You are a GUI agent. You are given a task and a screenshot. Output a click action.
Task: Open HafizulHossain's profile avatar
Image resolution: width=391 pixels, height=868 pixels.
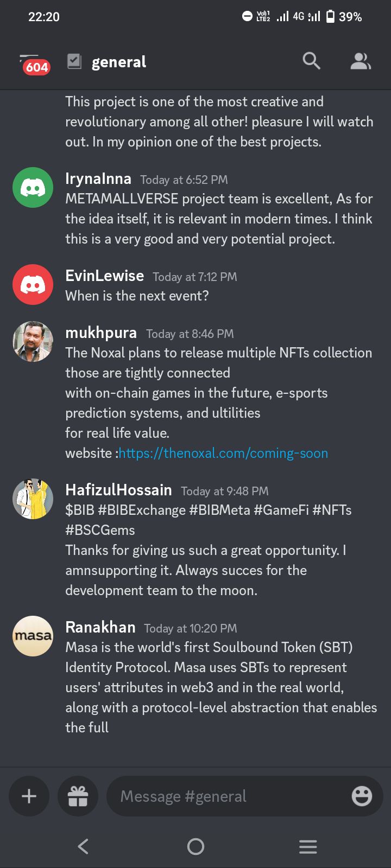(33, 499)
